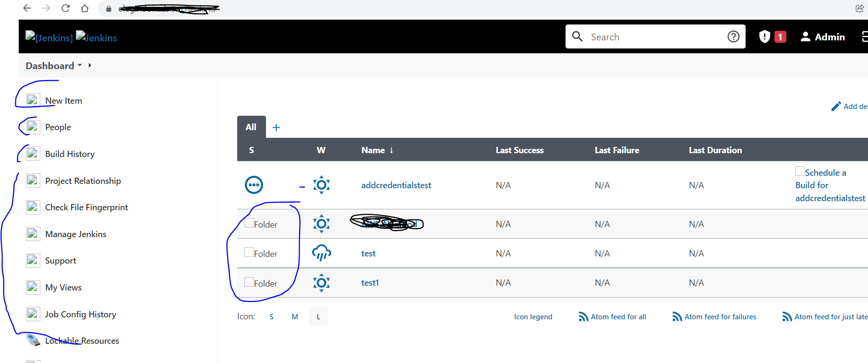
Task: Open Job Config History
Action: point(81,314)
